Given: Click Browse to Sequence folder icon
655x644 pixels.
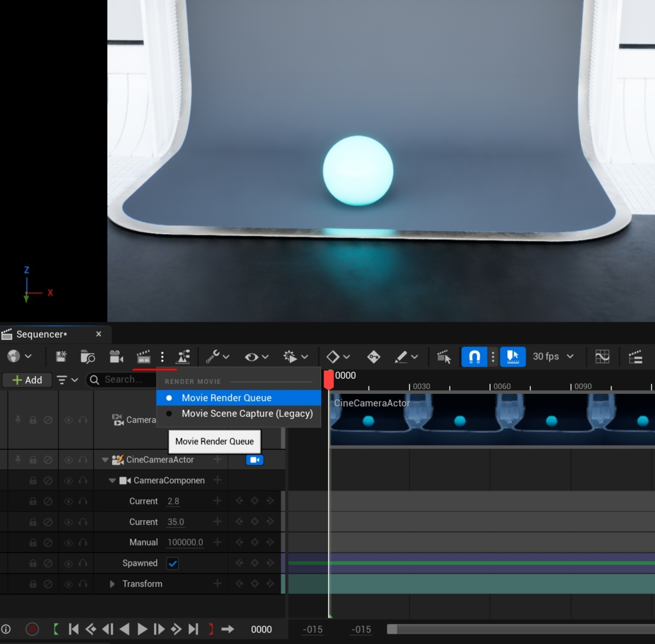Looking at the screenshot, I should point(88,356).
